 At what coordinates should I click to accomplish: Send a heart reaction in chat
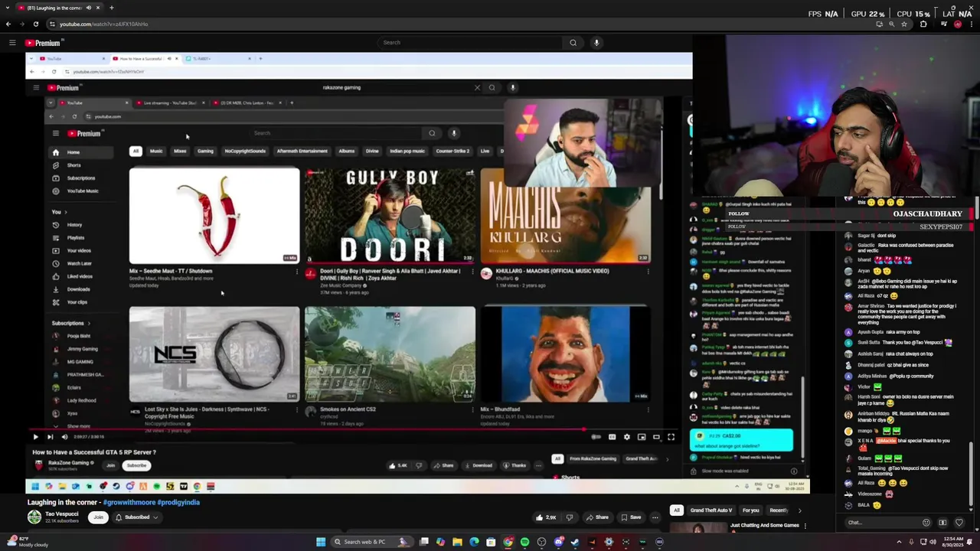[x=959, y=523]
